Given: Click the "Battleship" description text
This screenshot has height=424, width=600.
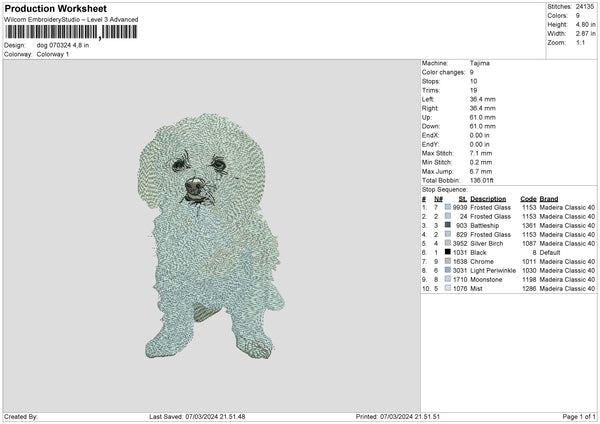Looking at the screenshot, I should coord(484,225).
